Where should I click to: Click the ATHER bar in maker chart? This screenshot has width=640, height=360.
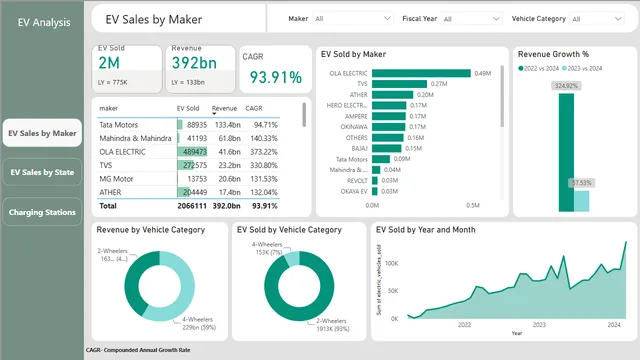point(392,95)
